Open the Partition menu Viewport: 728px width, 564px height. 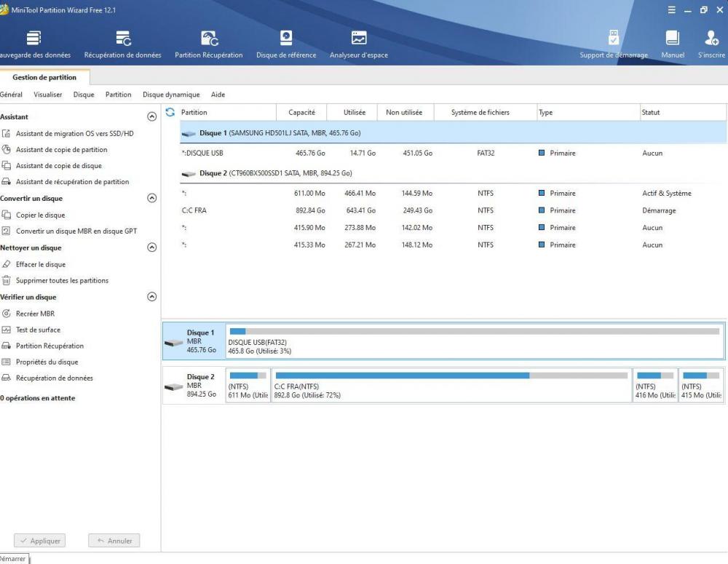tap(118, 95)
